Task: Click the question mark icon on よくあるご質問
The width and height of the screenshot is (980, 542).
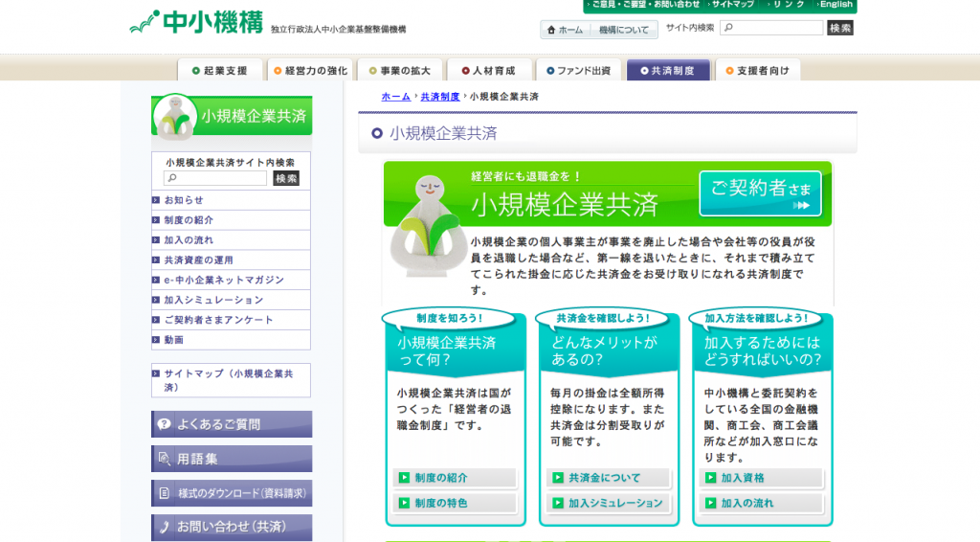Action: tap(164, 424)
